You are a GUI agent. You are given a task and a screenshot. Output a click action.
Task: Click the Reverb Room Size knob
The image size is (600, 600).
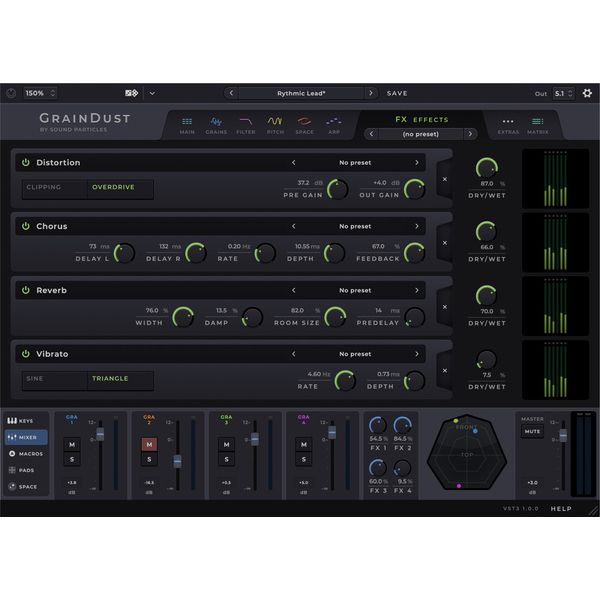336,317
